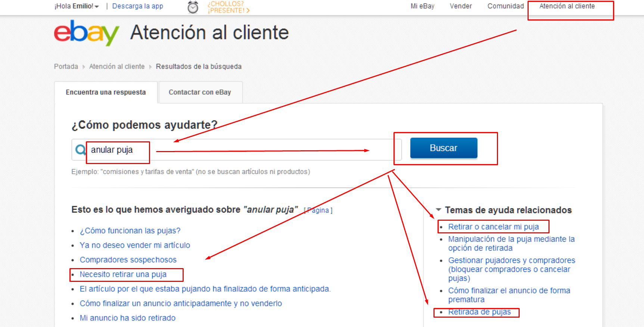Open Cómo finalizar el anuncio de forma prematura
This screenshot has height=327, width=644.
(509, 295)
